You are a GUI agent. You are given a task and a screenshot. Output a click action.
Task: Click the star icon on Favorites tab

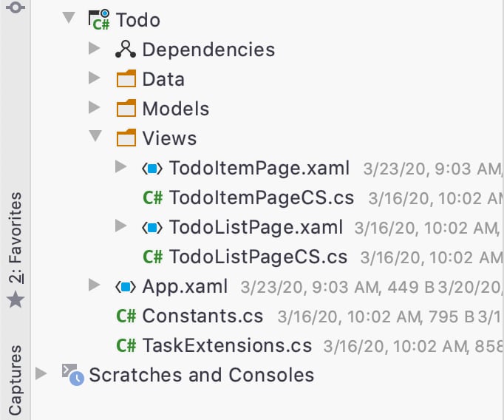[x=16, y=299]
